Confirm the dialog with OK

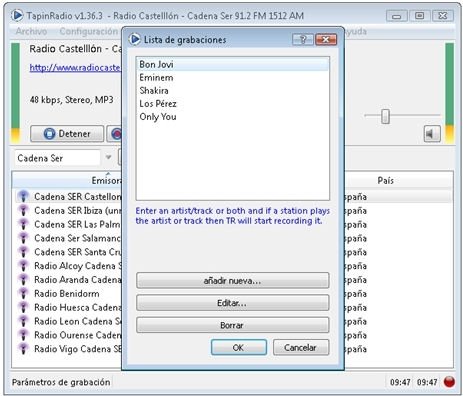pos(239,347)
